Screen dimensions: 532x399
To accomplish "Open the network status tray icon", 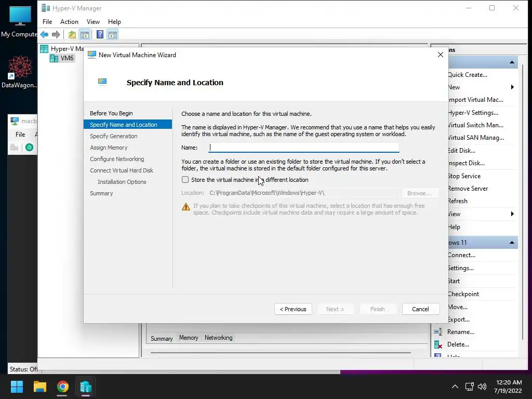I will coord(470,387).
